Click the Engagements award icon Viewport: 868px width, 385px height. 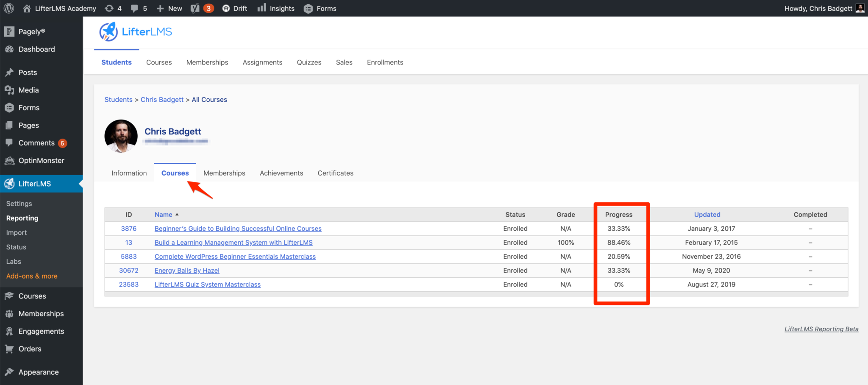click(9, 331)
